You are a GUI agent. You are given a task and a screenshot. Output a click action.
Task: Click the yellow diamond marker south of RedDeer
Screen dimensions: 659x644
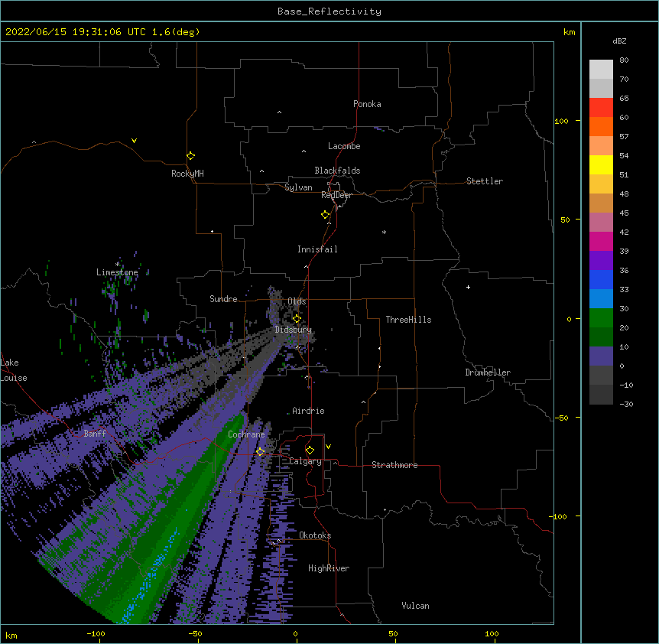pyautogui.click(x=325, y=214)
